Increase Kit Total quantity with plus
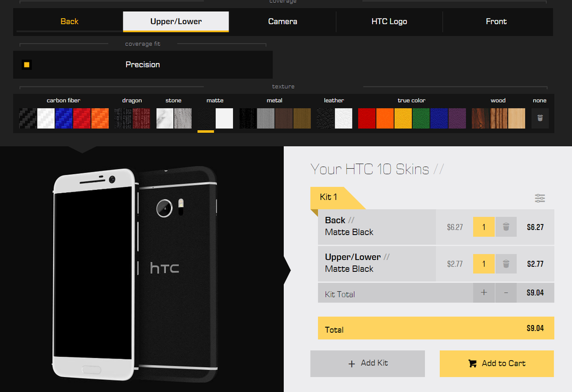The height and width of the screenshot is (392, 572). [x=484, y=293]
